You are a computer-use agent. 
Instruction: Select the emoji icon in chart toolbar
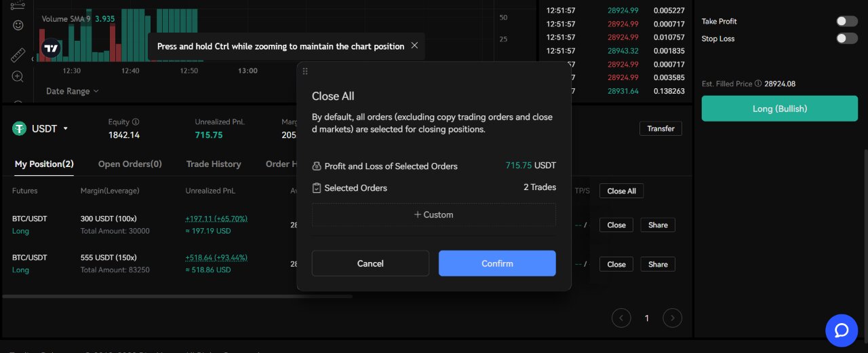click(x=18, y=25)
